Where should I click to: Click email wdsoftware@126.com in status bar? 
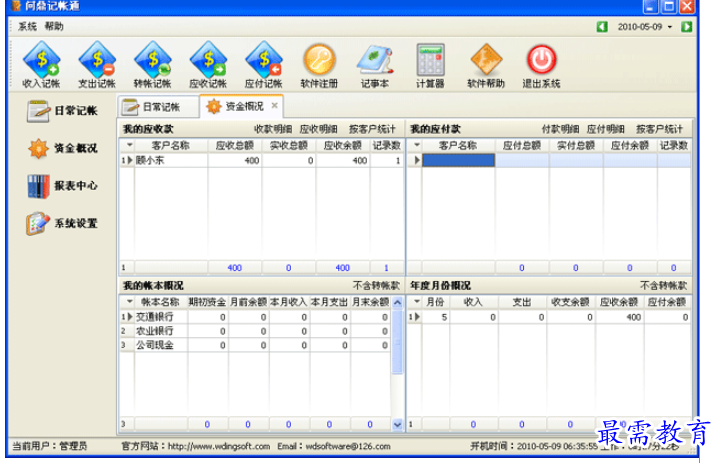coord(348,446)
